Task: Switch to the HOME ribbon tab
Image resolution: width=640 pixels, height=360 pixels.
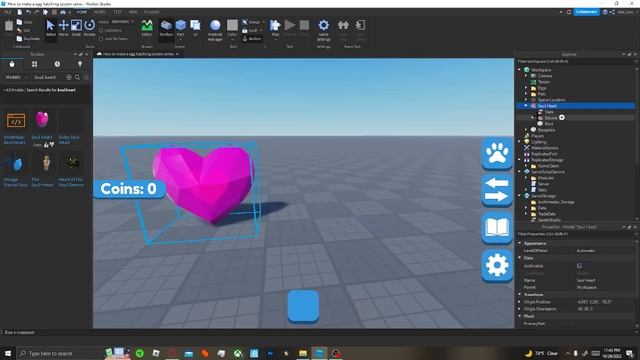Action: pos(82,12)
